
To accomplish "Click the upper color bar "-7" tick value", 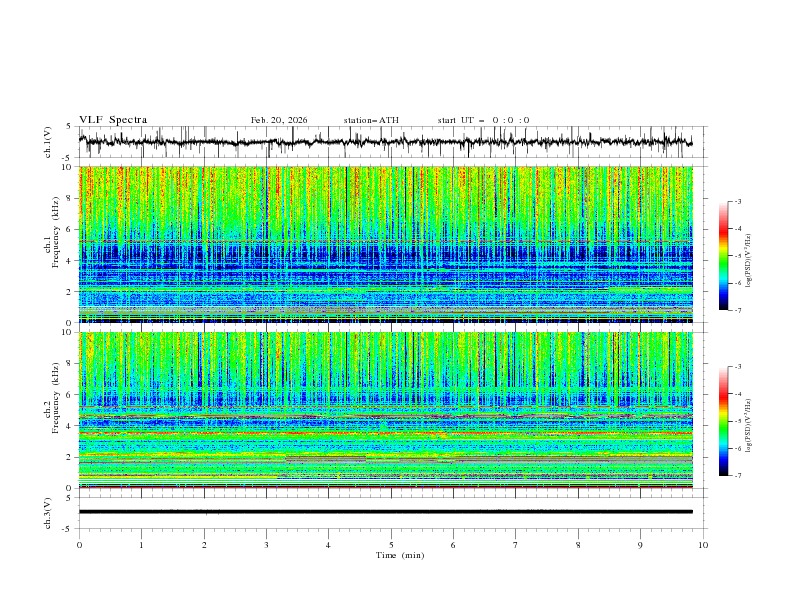I will click(x=737, y=310).
